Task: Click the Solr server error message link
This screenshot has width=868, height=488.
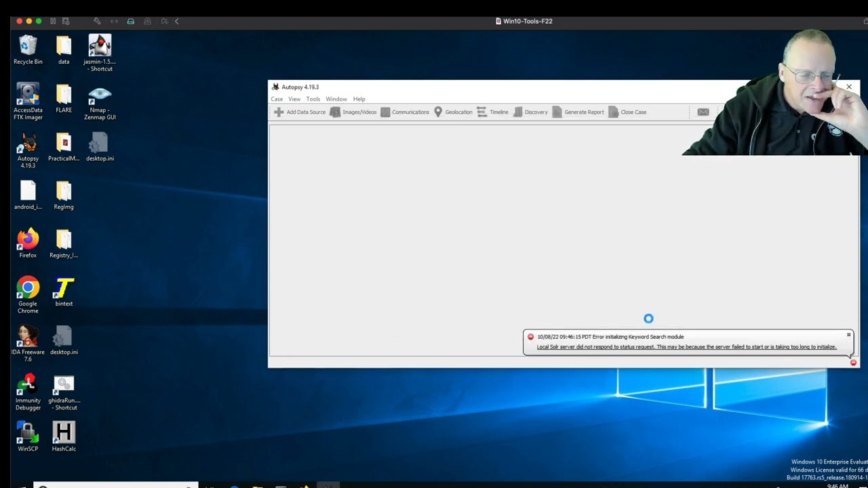Action: point(687,347)
